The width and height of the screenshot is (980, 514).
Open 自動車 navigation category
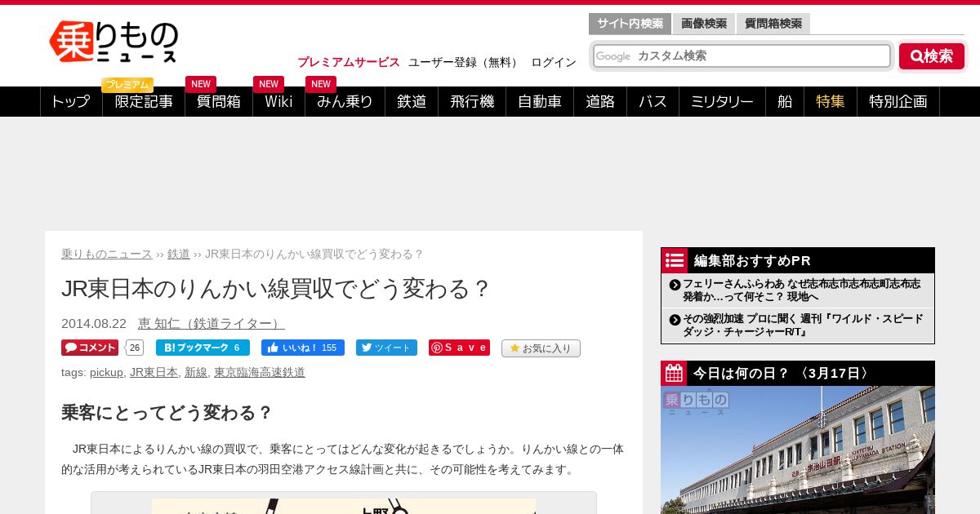point(540,102)
